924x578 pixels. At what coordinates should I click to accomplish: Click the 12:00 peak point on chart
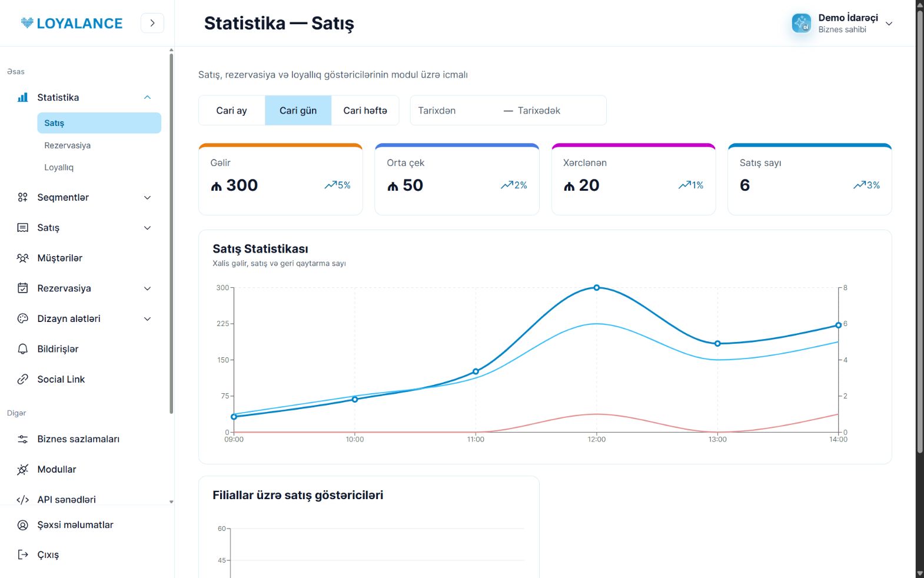[x=596, y=288]
